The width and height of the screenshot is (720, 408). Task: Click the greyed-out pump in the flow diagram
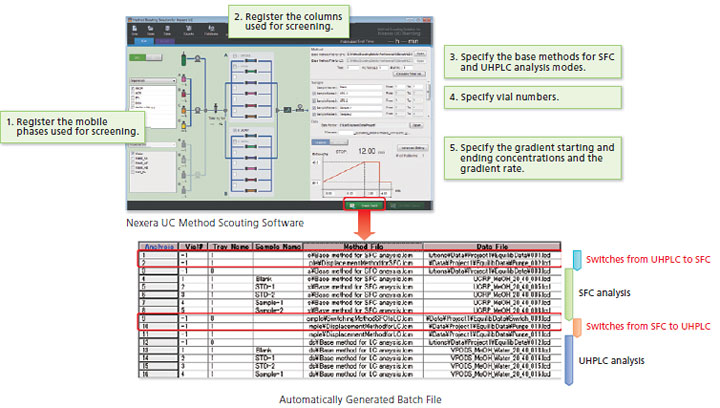click(197, 174)
